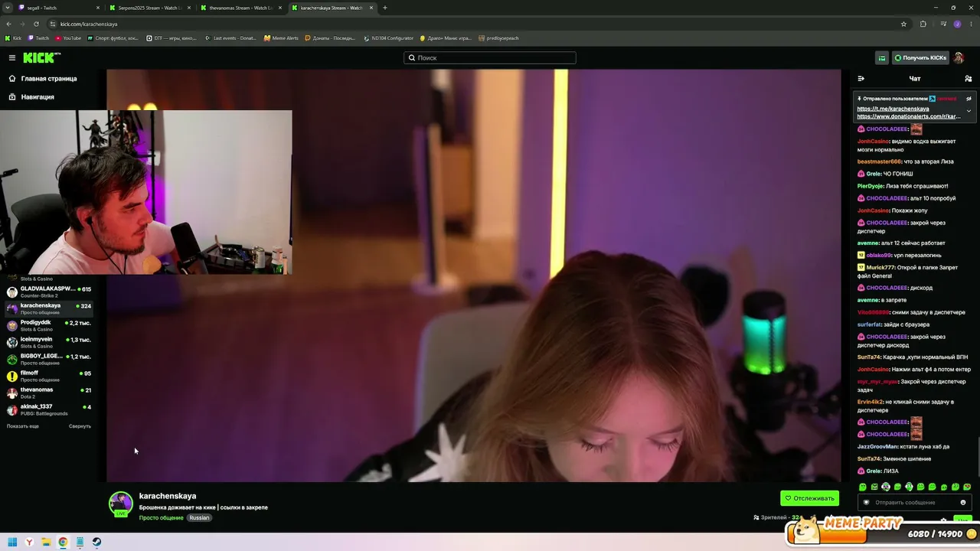Click the Russian language tag
Image resolution: width=980 pixels, height=551 pixels.
pos(199,518)
